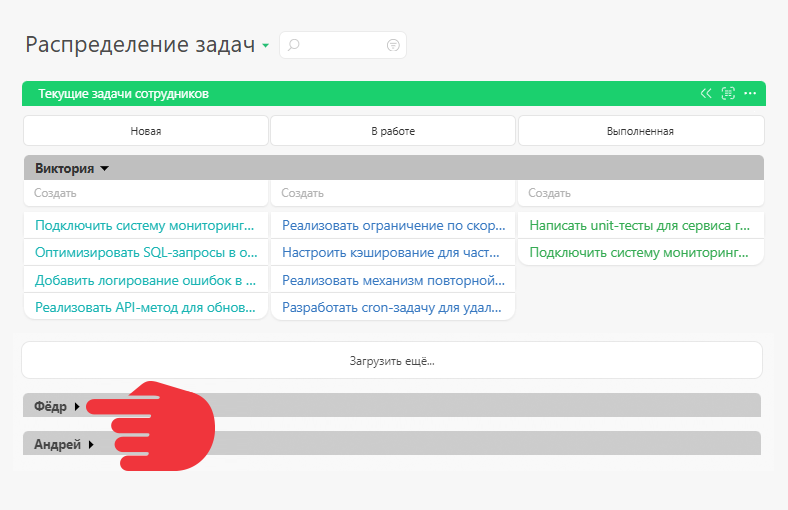Click Создать in the Новая column
The image size is (788, 510).
coord(146,193)
